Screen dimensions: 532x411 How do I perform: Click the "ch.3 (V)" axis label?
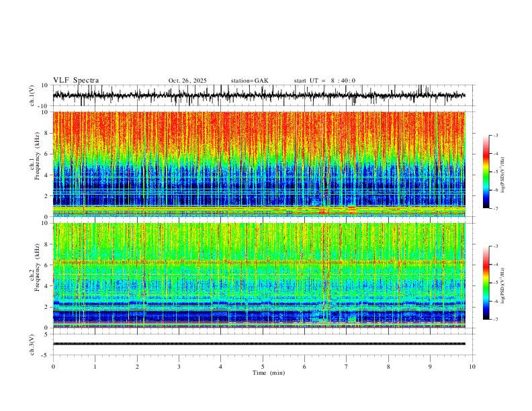click(x=32, y=345)
